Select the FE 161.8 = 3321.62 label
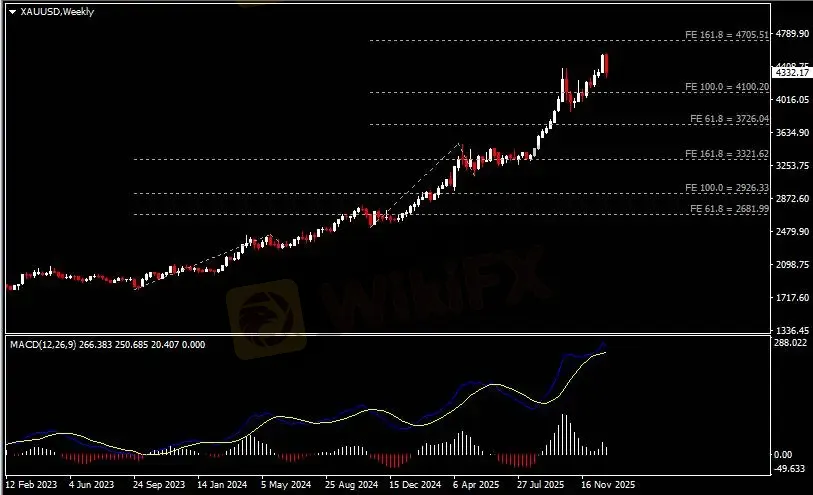Screen dimensions: 813x495 pos(726,153)
